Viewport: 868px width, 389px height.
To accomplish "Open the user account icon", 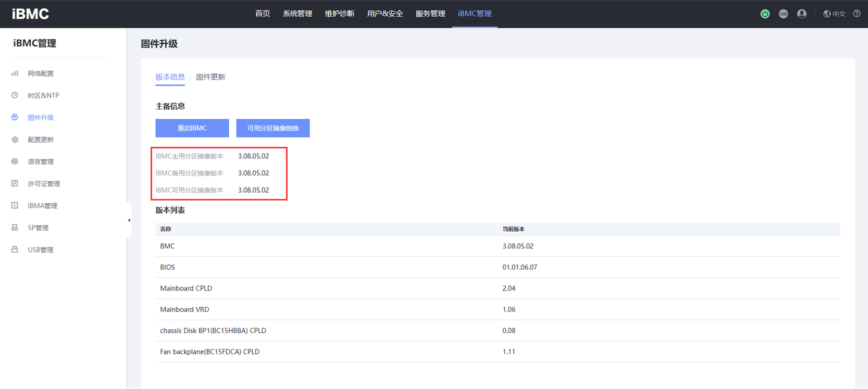I will [x=802, y=14].
